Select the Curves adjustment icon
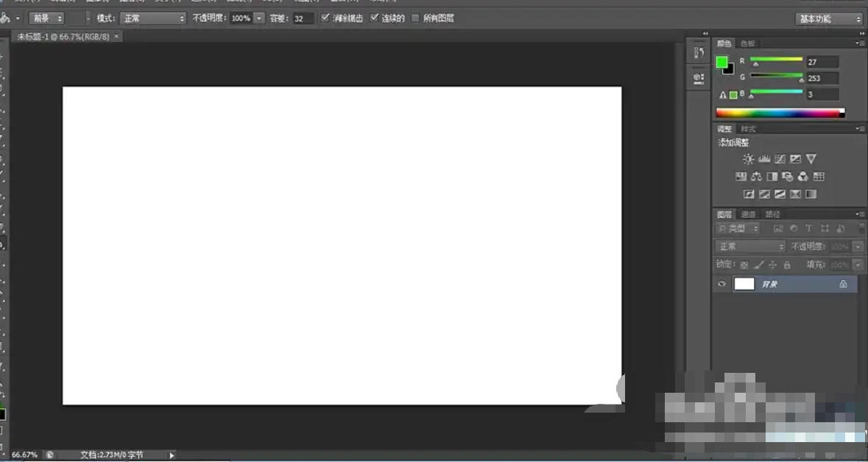Viewport: 868px width, 462px height. click(x=780, y=158)
